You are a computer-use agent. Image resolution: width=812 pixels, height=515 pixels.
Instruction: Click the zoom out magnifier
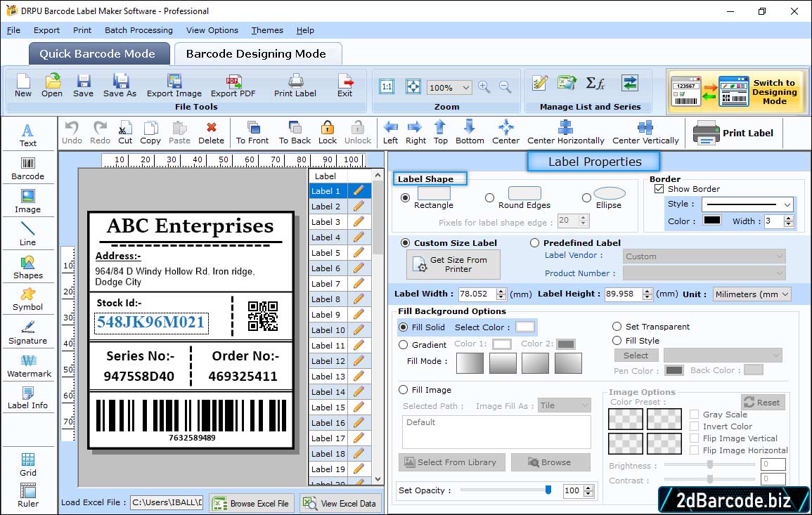[x=505, y=86]
